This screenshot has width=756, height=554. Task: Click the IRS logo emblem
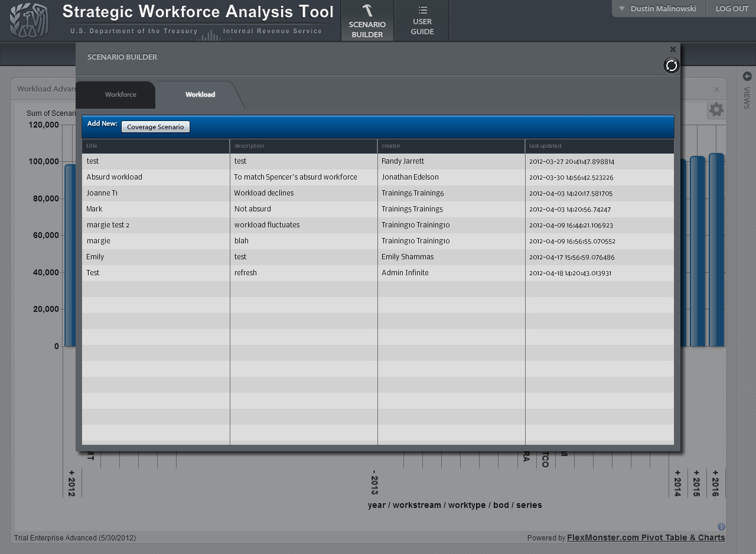[29, 21]
